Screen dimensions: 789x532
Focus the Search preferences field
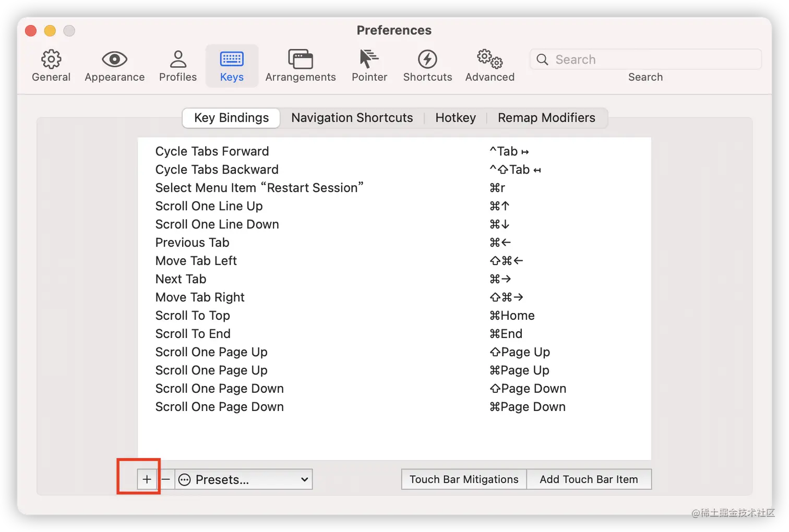coord(645,59)
